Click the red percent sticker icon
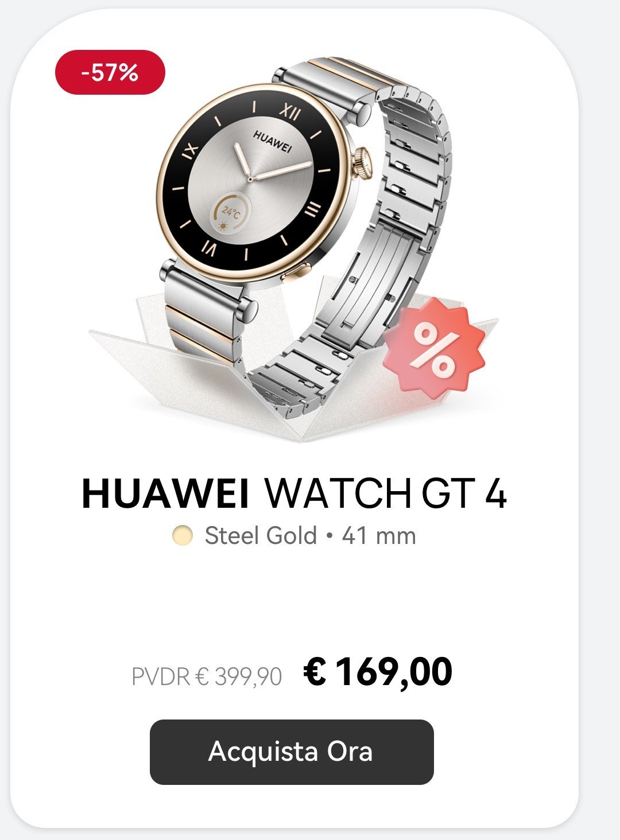Viewport: 620px width, 840px height. click(435, 345)
